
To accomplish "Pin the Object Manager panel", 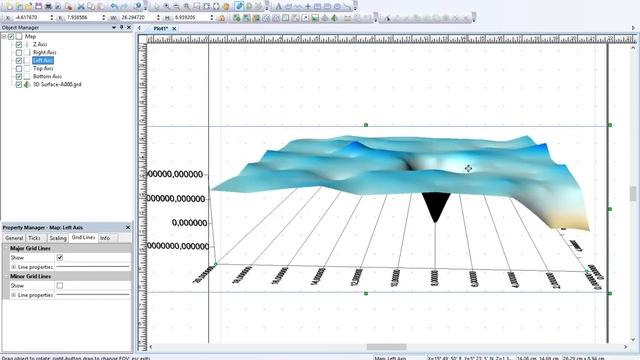I will pos(121,27).
